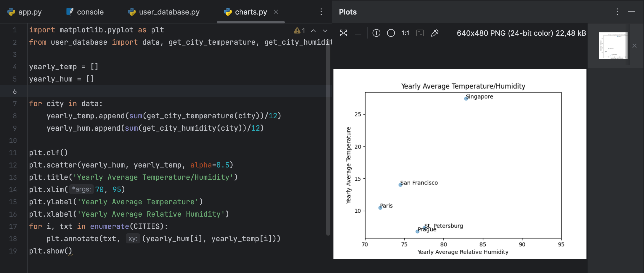Open the Plots panel options kebab menu
The height and width of the screenshot is (273, 644).
[617, 12]
